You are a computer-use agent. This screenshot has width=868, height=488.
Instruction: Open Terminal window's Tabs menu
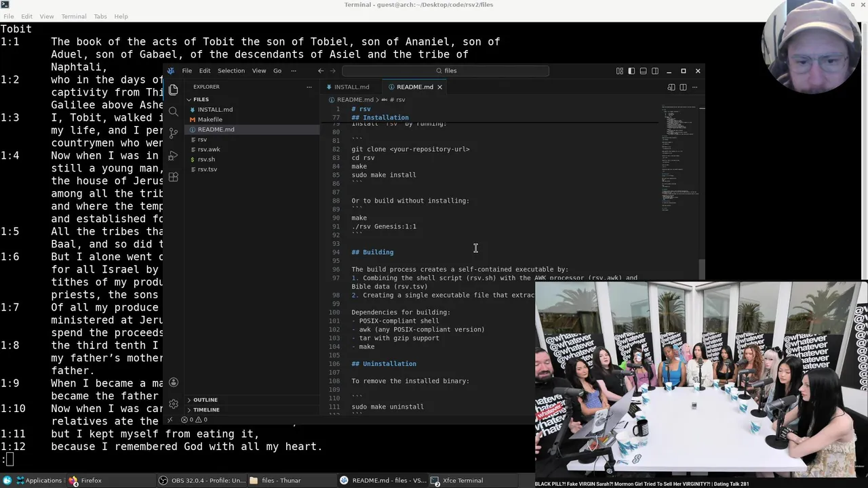pyautogui.click(x=100, y=16)
